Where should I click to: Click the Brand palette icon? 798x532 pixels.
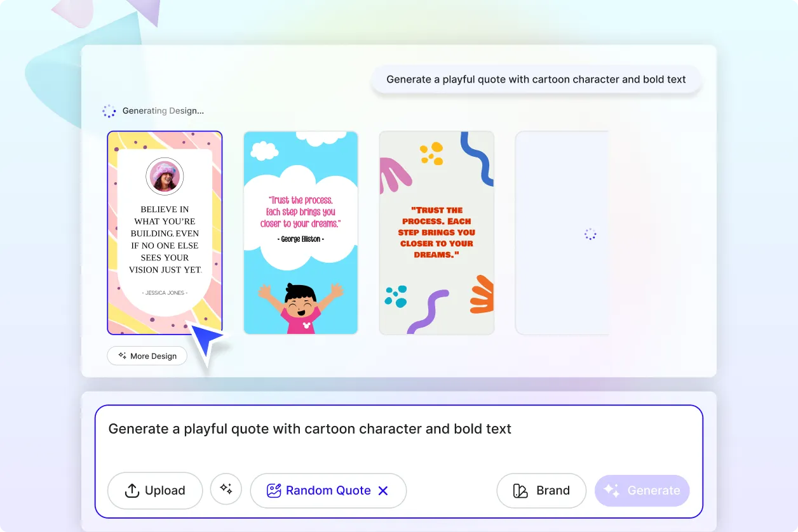(520, 491)
